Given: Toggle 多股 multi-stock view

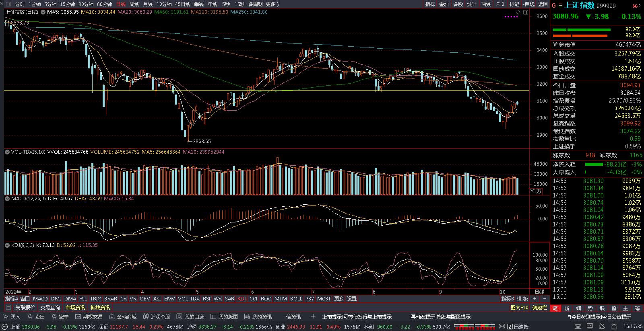Looking at the screenshot, I should (x=458, y=4).
